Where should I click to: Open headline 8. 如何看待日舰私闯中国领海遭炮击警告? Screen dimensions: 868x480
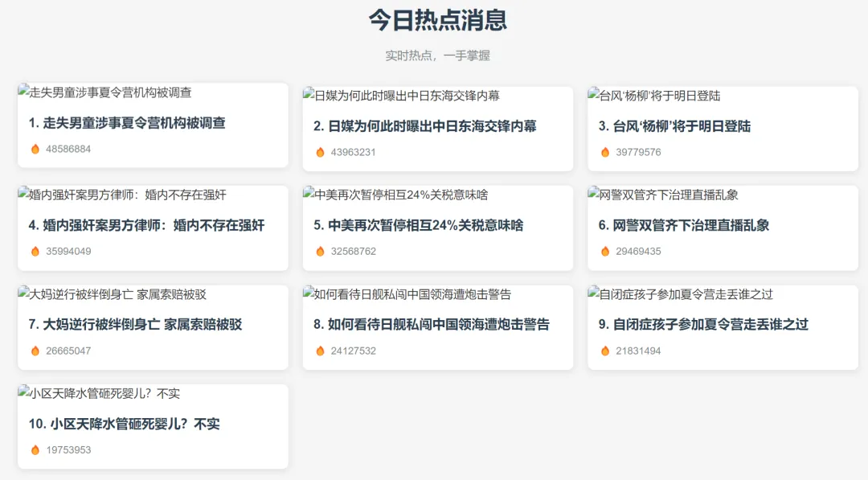pos(432,325)
